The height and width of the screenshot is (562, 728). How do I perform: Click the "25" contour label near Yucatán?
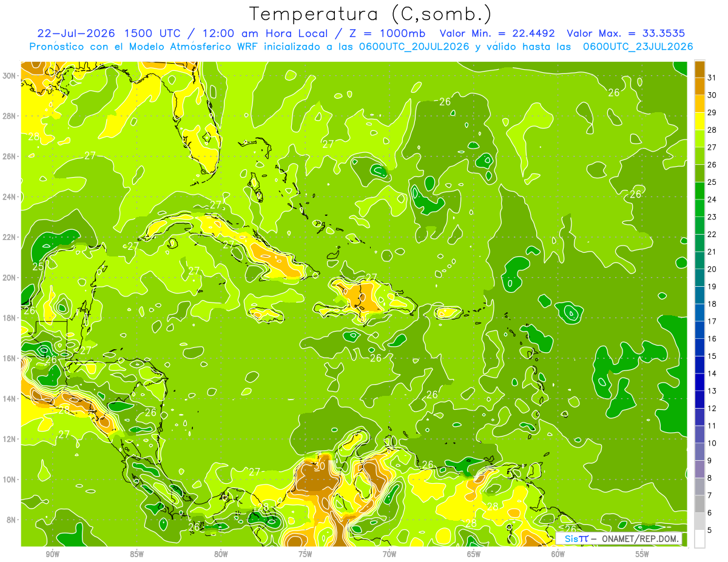click(38, 266)
